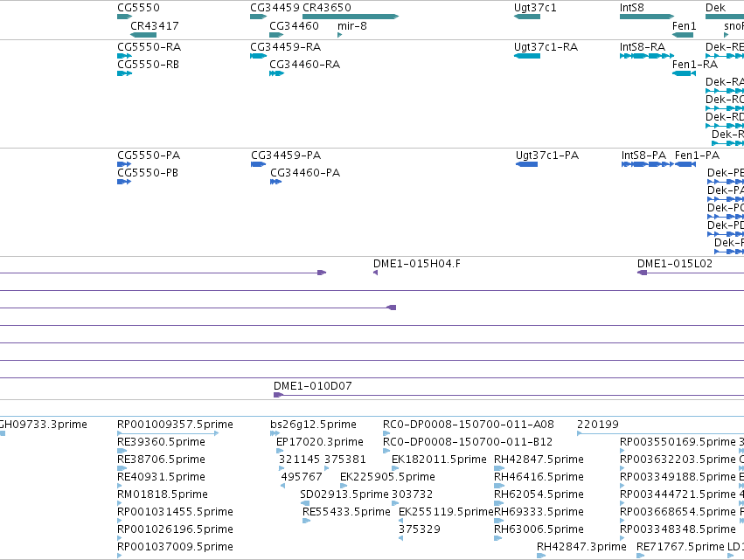The image size is (744, 560).
Task: Select the RC0-DP0008-150700-011-B12 label
Action: click(x=468, y=442)
